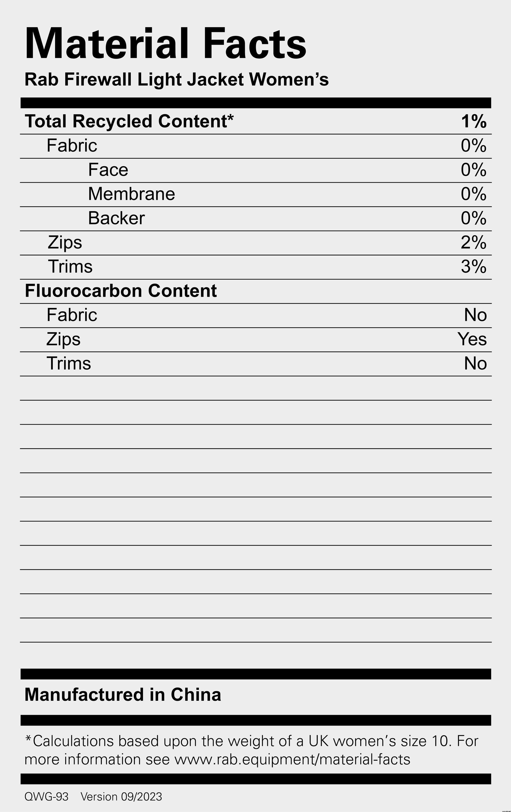Select the 3% Trims recycled value
511x812 pixels.
pos(473,267)
